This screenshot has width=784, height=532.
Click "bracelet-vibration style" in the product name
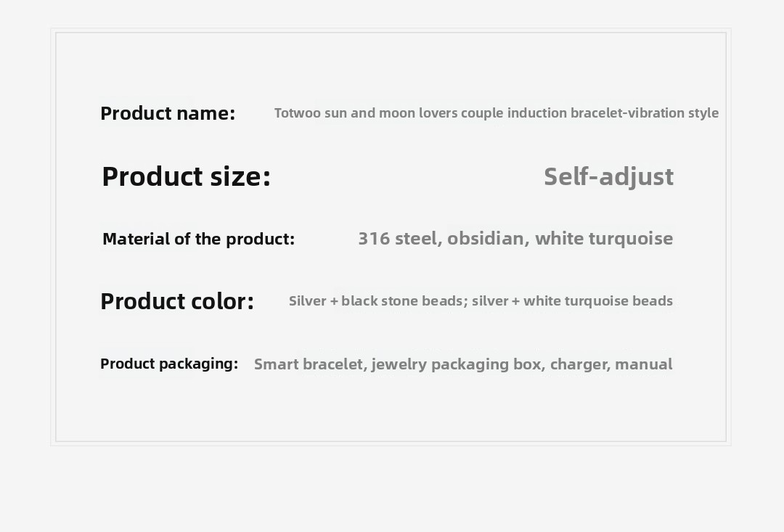pyautogui.click(x=645, y=113)
